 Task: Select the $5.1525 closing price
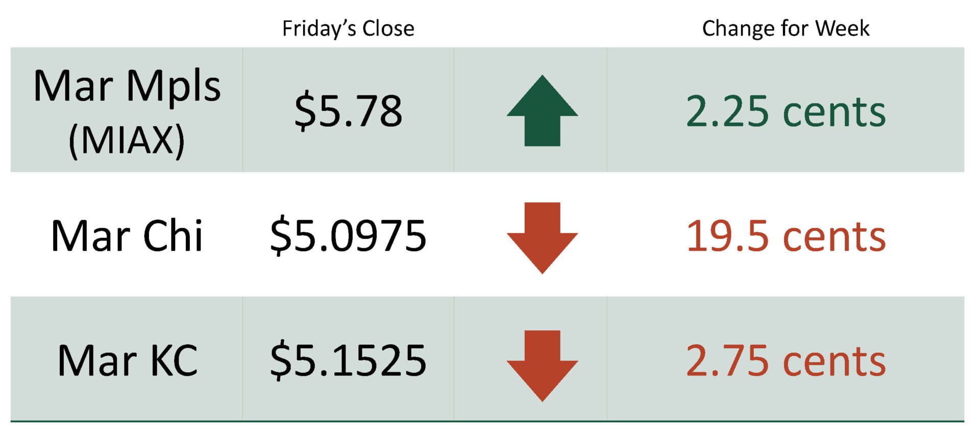click(x=348, y=361)
